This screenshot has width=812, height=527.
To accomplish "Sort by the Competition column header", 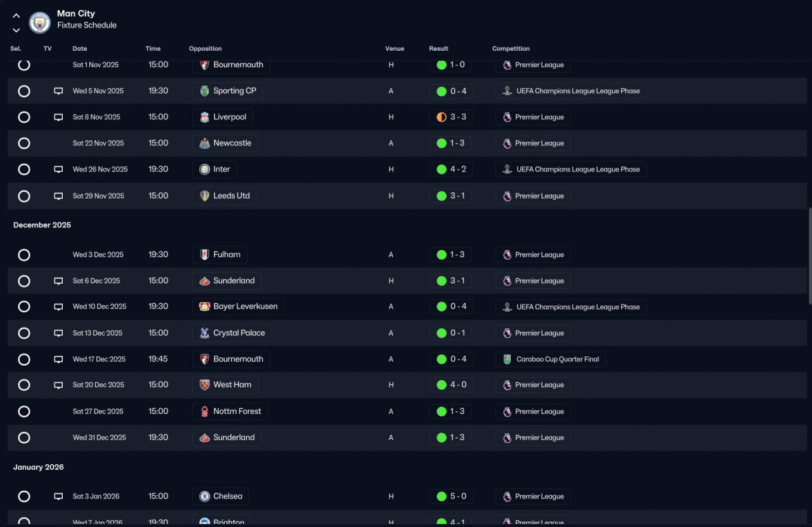I will [511, 49].
